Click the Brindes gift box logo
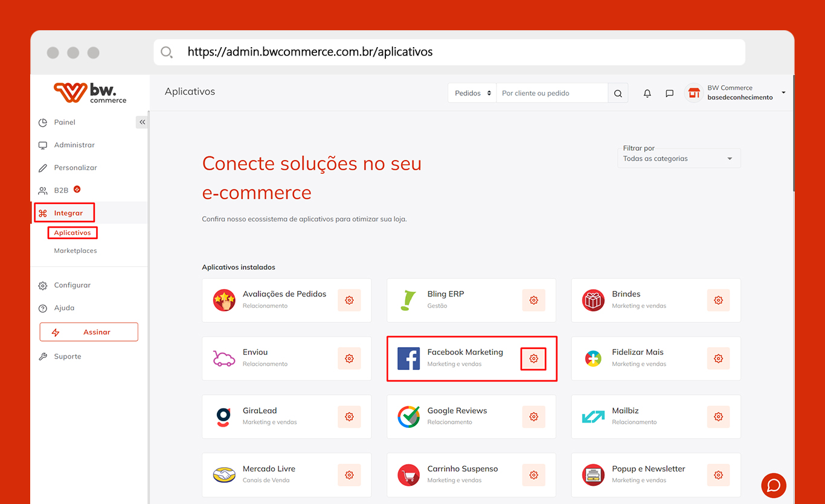 tap(593, 300)
